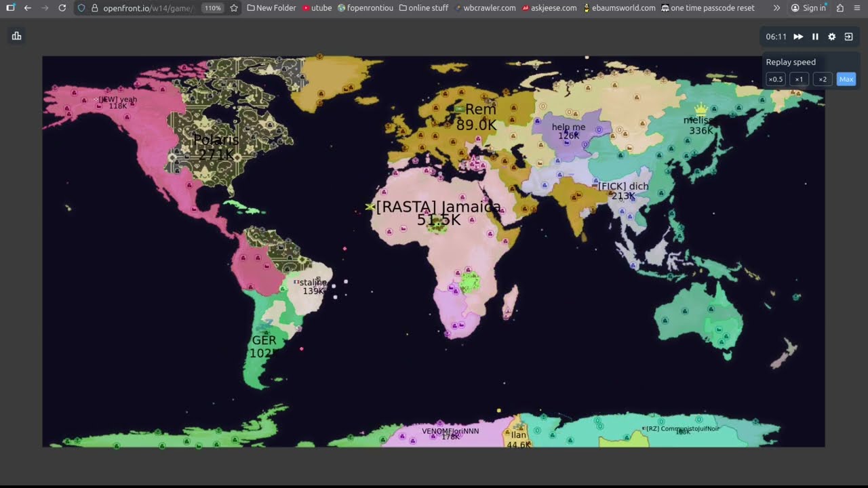This screenshot has width=868, height=488.
Task: Click the GER player label
Action: pyautogui.click(x=264, y=340)
